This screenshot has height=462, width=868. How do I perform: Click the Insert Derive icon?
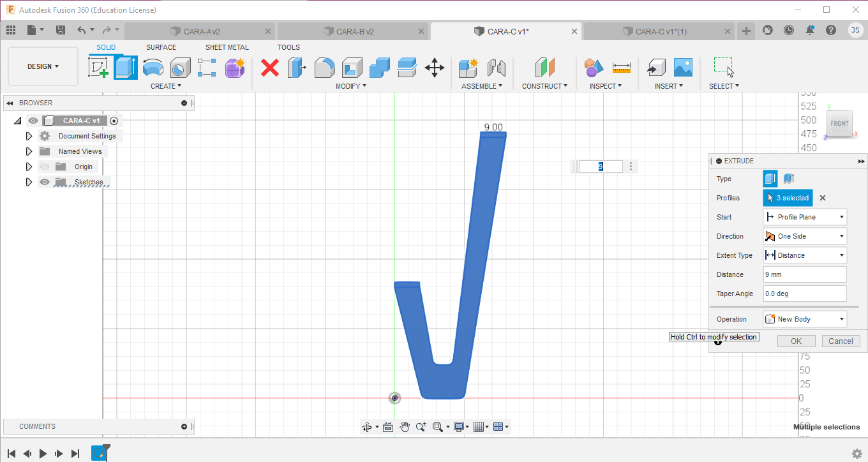655,67
